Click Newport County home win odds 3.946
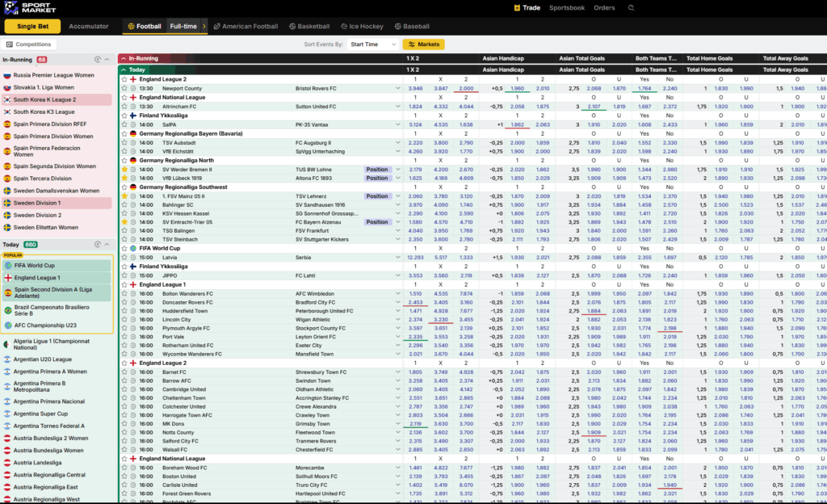This screenshot has height=504, width=827. 415,88
